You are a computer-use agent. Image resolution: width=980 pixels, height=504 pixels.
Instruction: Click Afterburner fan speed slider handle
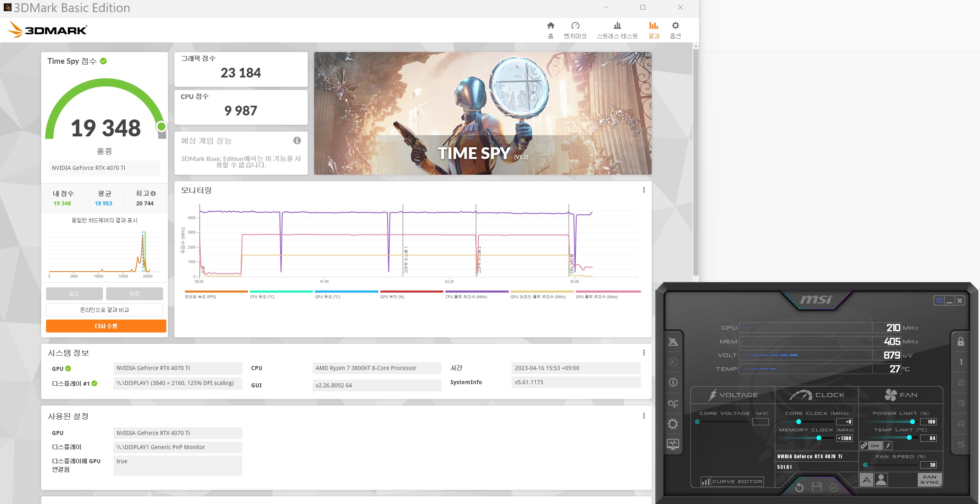coord(865,465)
